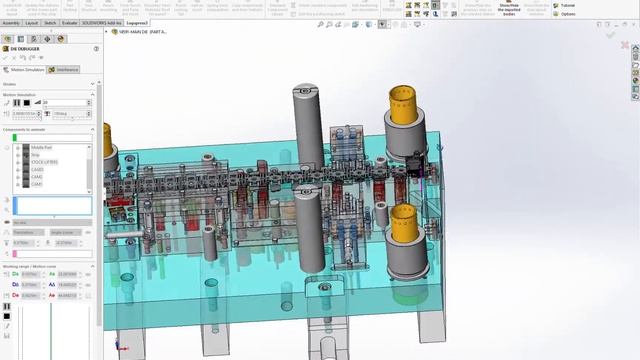Edit the red De value field
Viewport: 640px width, 360px height.
[32, 296]
